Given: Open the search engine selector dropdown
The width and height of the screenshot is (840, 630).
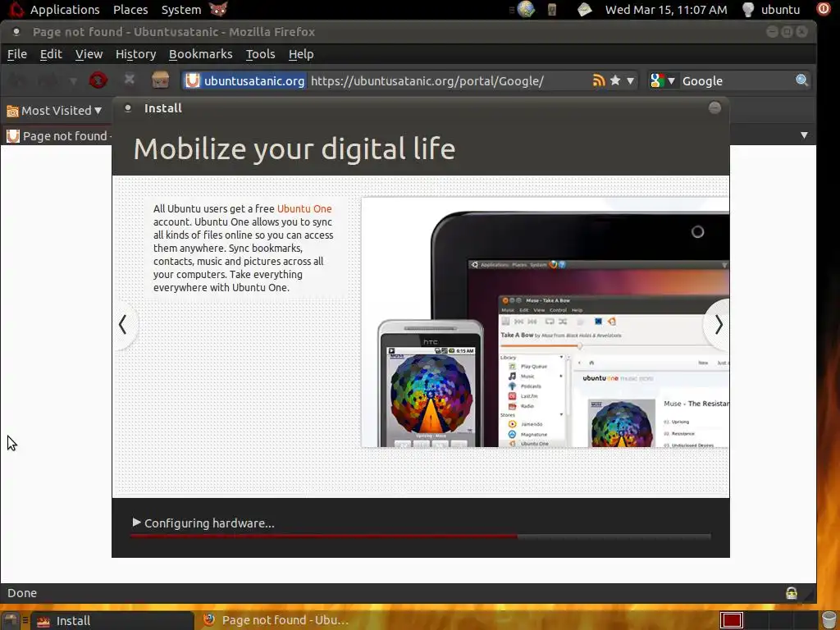Looking at the screenshot, I should (671, 81).
